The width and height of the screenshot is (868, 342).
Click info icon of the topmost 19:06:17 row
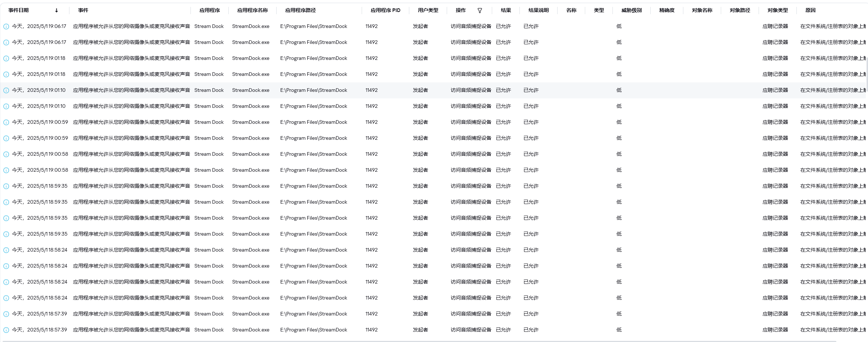(x=6, y=27)
